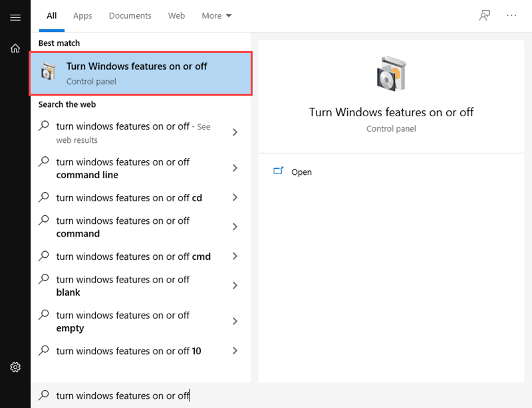
Task: Click magnifier icon beside '10' suggestion
Action: (44, 350)
